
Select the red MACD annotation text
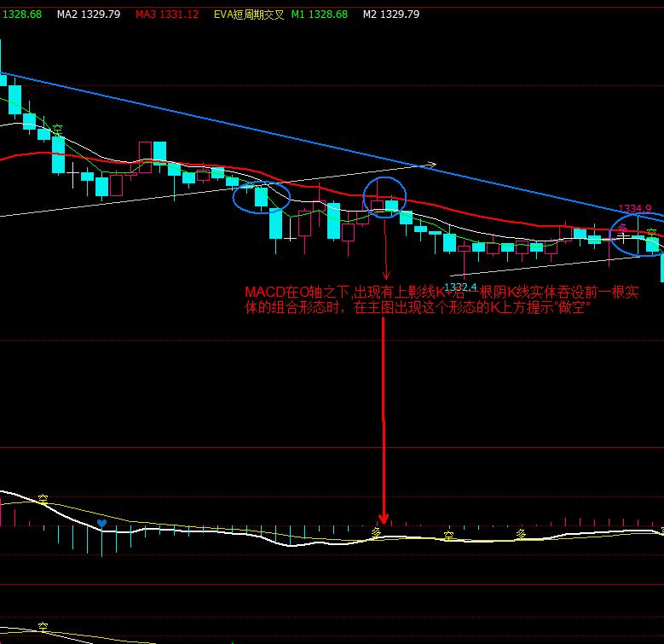441,300
